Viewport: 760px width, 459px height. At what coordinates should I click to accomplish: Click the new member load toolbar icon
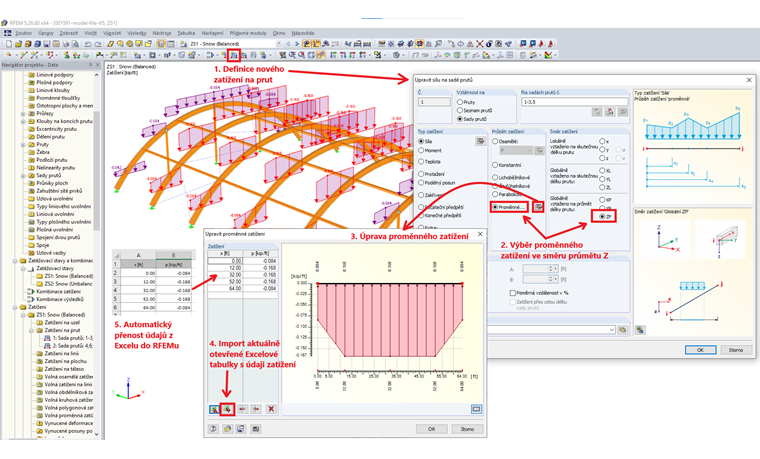coord(235,55)
